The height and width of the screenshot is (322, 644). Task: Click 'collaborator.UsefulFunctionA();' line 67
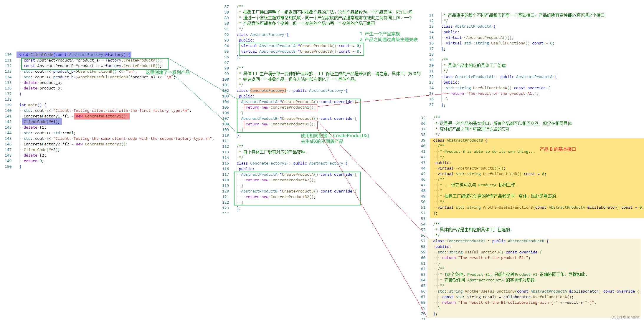[508, 297]
